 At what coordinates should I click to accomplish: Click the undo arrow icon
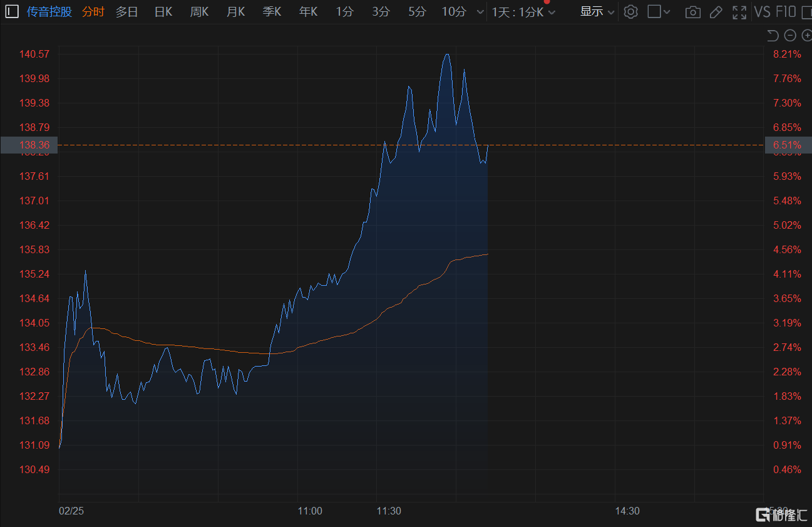(773, 36)
